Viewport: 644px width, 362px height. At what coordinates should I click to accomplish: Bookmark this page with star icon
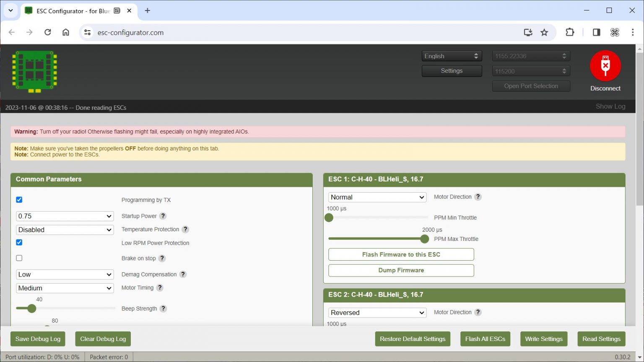tap(544, 32)
